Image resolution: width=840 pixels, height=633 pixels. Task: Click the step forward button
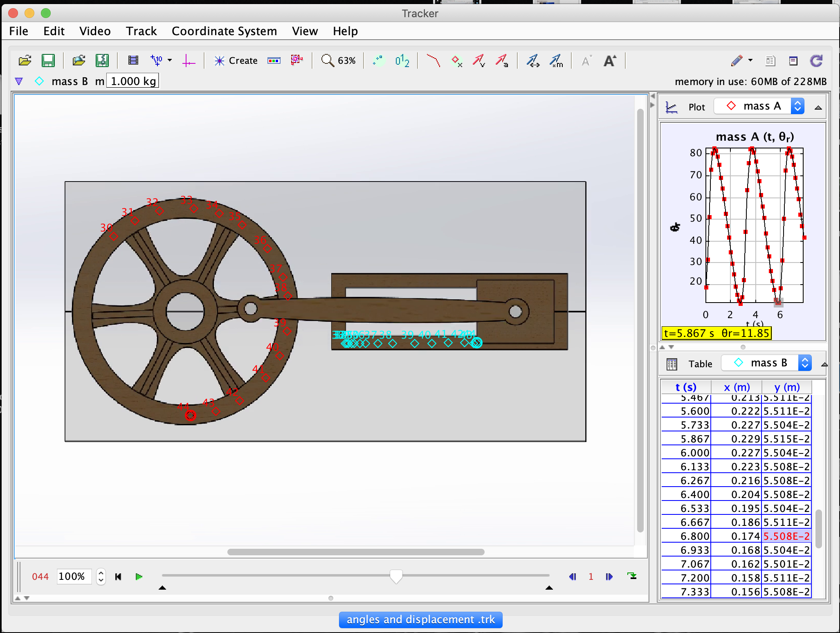click(609, 577)
